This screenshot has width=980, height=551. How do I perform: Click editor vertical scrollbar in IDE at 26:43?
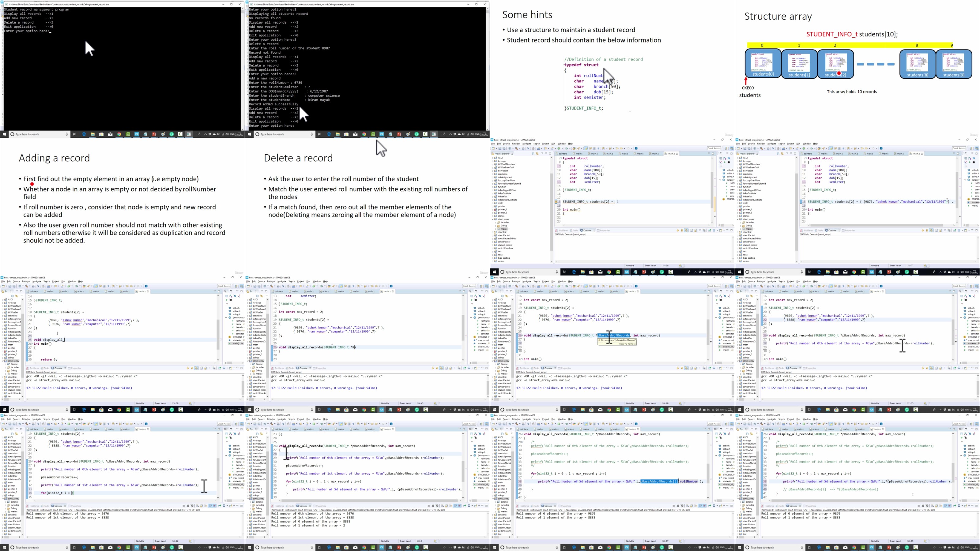pos(463,327)
